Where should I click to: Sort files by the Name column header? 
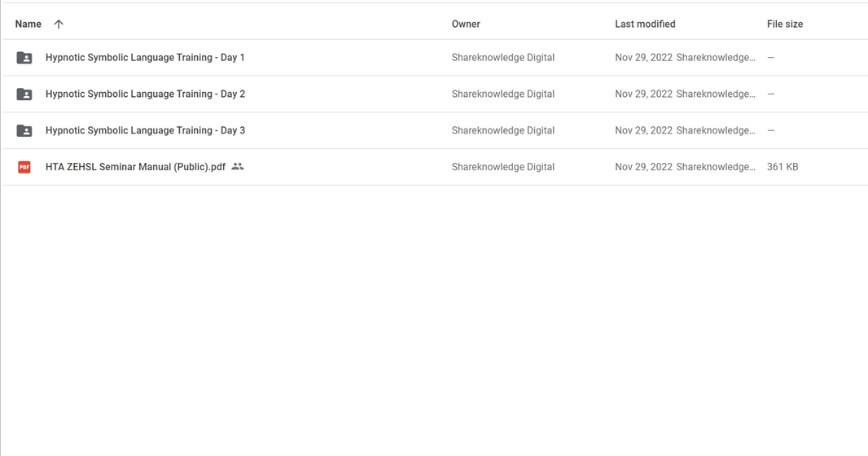click(x=28, y=24)
